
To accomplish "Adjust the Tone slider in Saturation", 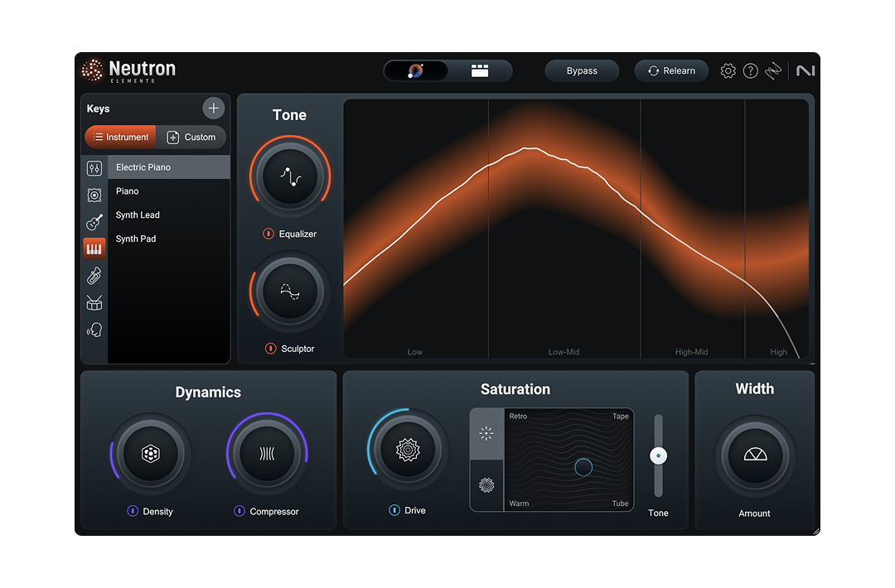I will 658,455.
